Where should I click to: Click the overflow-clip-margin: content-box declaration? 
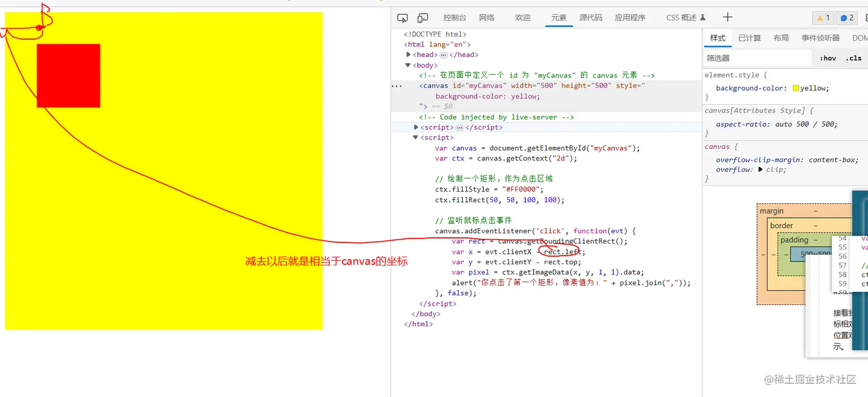pyautogui.click(x=787, y=160)
